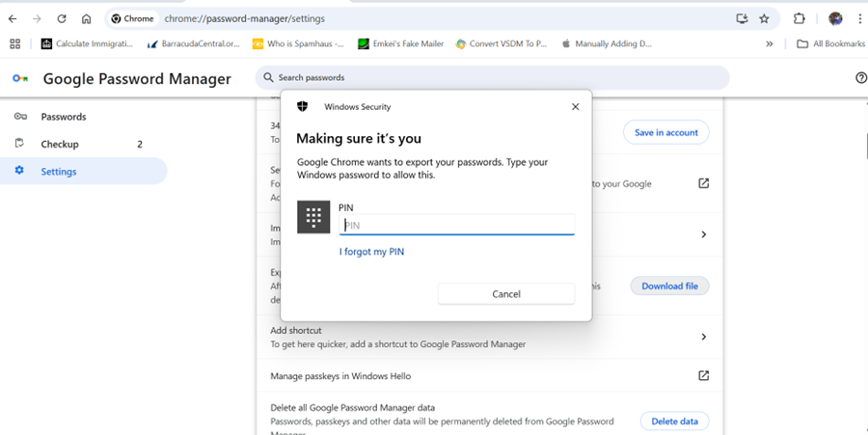The width and height of the screenshot is (868, 435).
Task: Open Manage passkeys in Windows Hello external link
Action: point(703,375)
